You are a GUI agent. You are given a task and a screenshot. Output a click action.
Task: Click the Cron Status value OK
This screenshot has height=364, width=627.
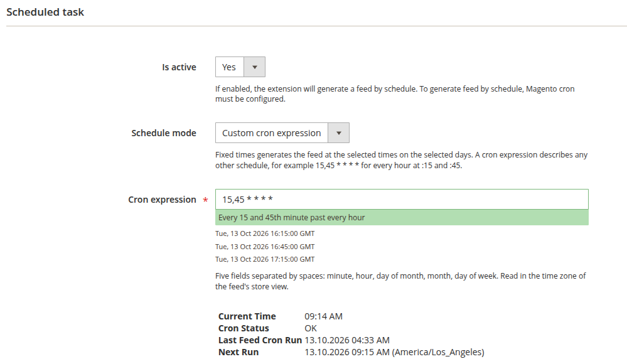311,328
